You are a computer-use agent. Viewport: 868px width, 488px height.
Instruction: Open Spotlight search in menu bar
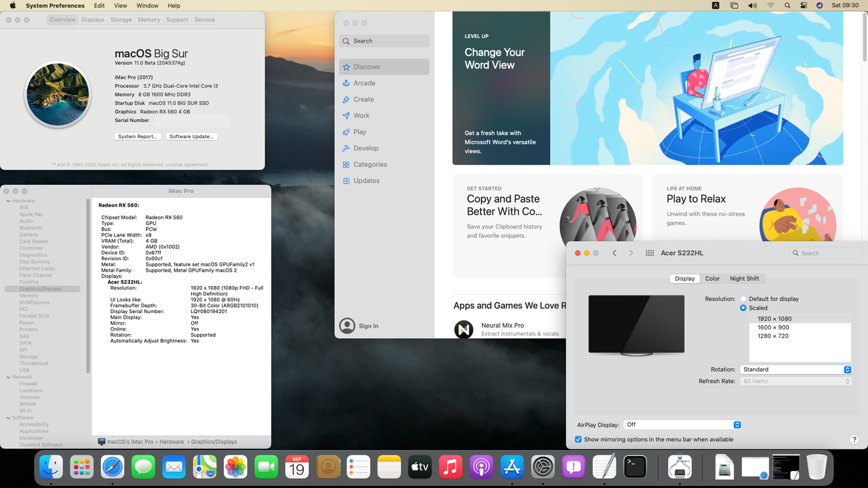[787, 5]
